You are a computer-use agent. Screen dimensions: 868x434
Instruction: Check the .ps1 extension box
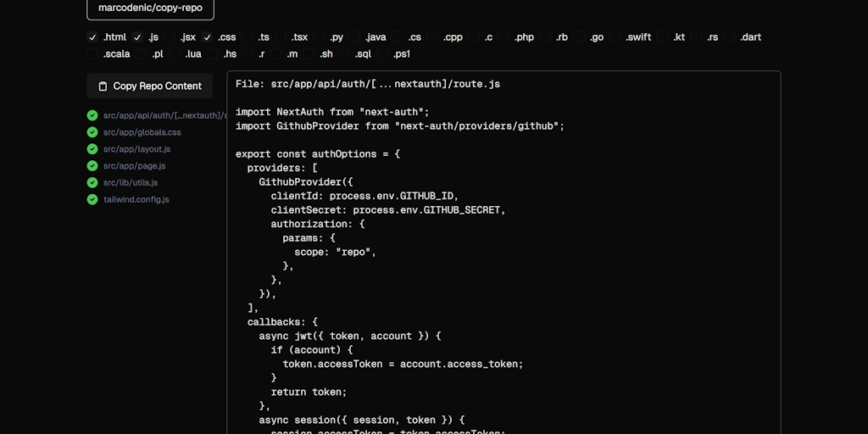[384, 54]
